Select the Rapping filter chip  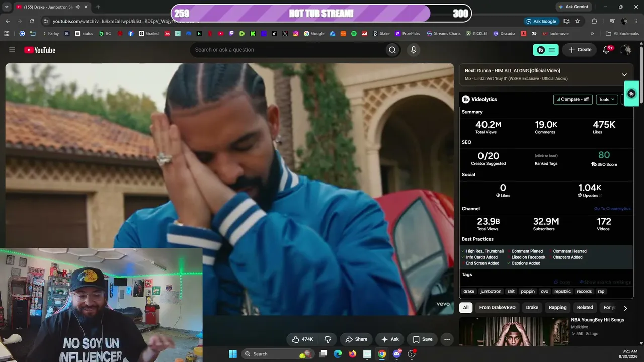557,307
